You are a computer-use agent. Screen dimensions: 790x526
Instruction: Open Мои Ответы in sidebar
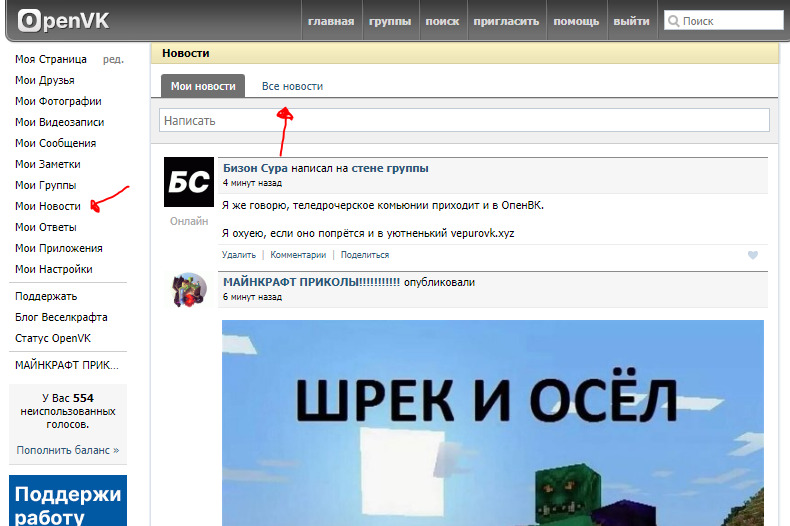point(46,227)
